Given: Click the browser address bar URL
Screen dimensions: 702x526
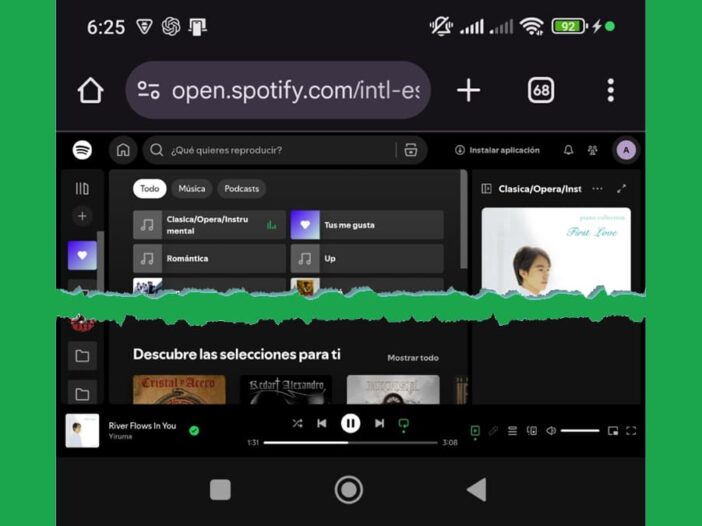Looking at the screenshot, I should [x=295, y=90].
